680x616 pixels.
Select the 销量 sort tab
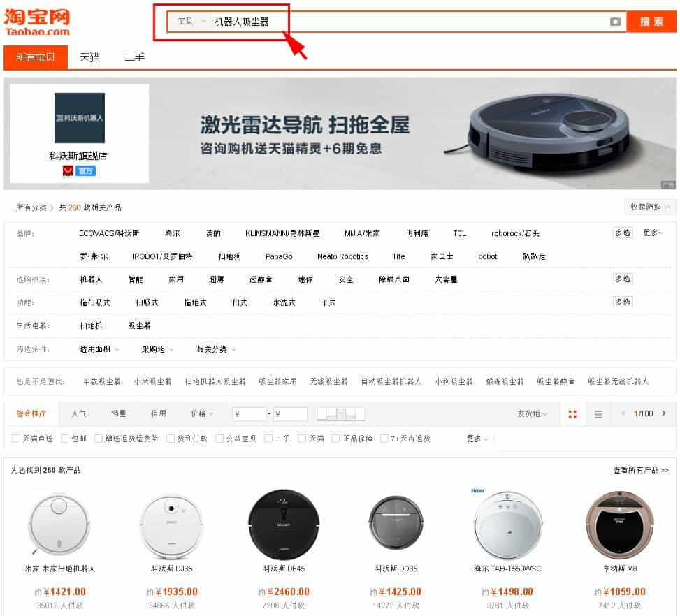[x=118, y=413]
